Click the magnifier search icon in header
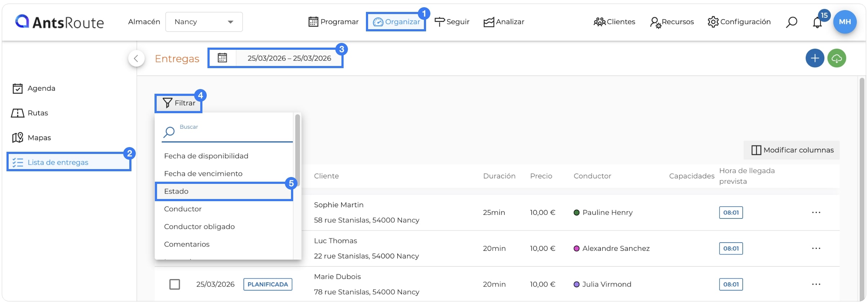The image size is (868, 305). pyautogui.click(x=791, y=22)
